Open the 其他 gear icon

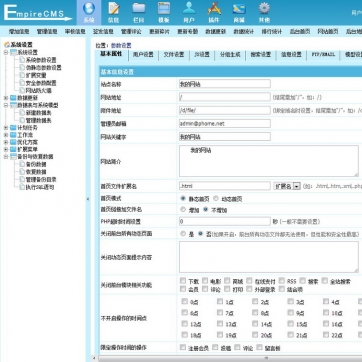click(x=264, y=8)
